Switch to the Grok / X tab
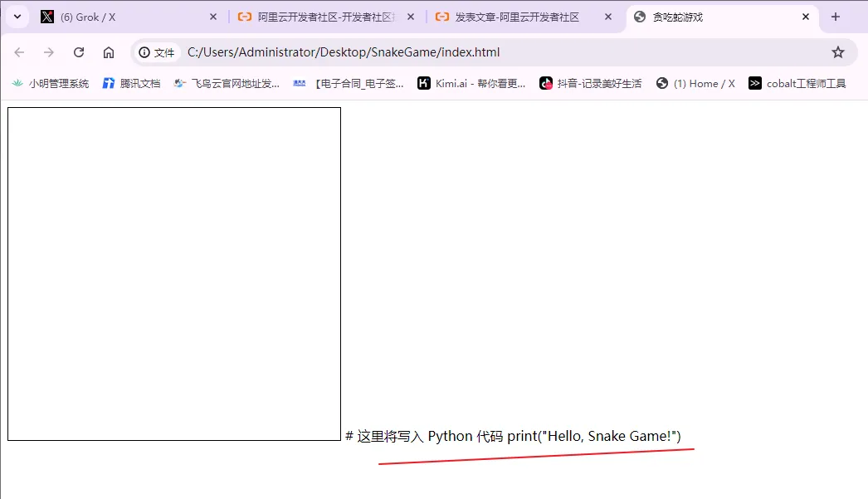 [129, 17]
